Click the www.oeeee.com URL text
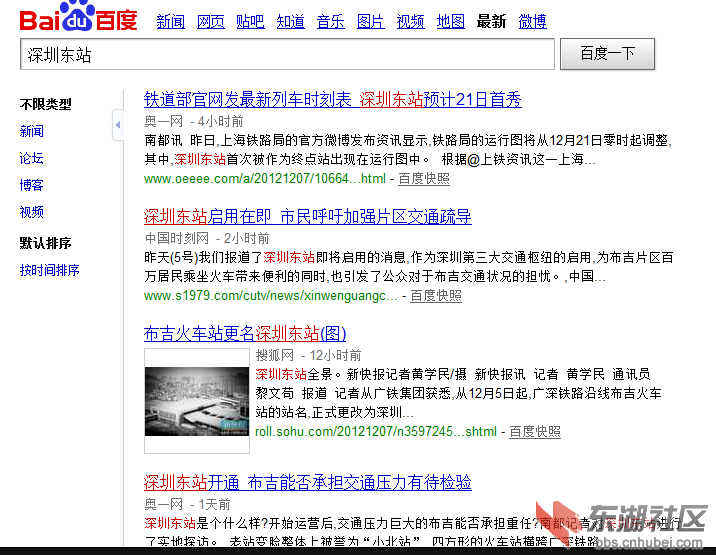The width and height of the screenshot is (716, 555). tap(265, 178)
